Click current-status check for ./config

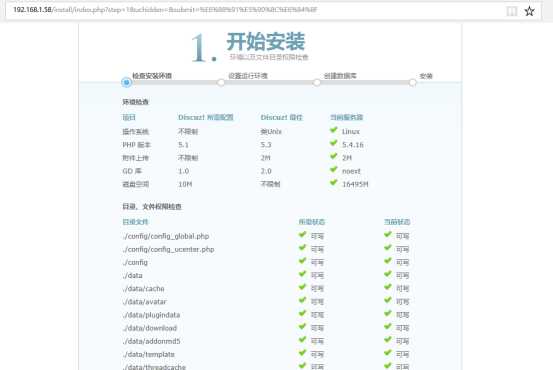pyautogui.click(x=388, y=261)
